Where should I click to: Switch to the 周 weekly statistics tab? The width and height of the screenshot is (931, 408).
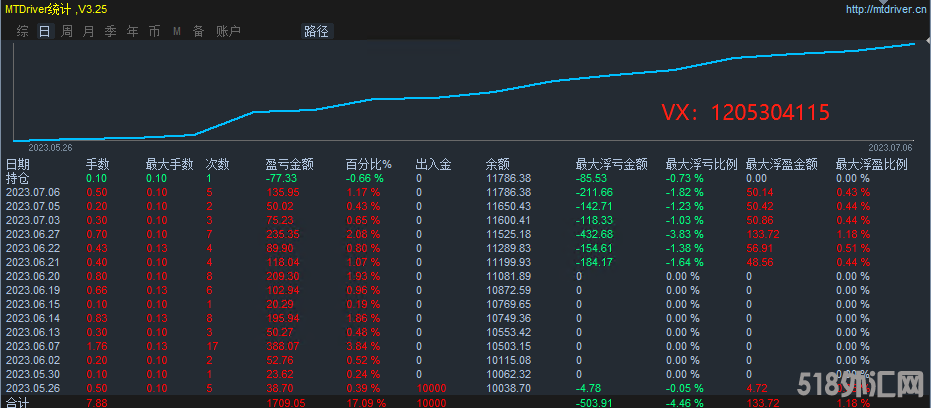click(66, 31)
